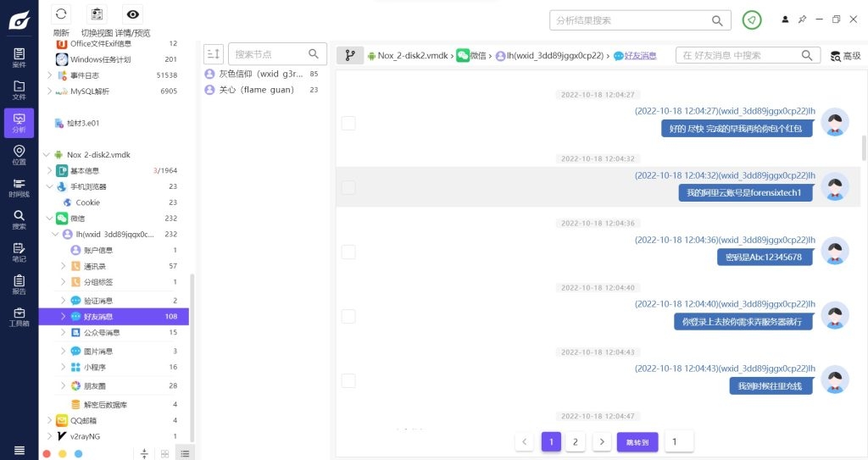Check the box for the forensixtech1 message
This screenshot has height=460, width=868.
[x=348, y=187]
